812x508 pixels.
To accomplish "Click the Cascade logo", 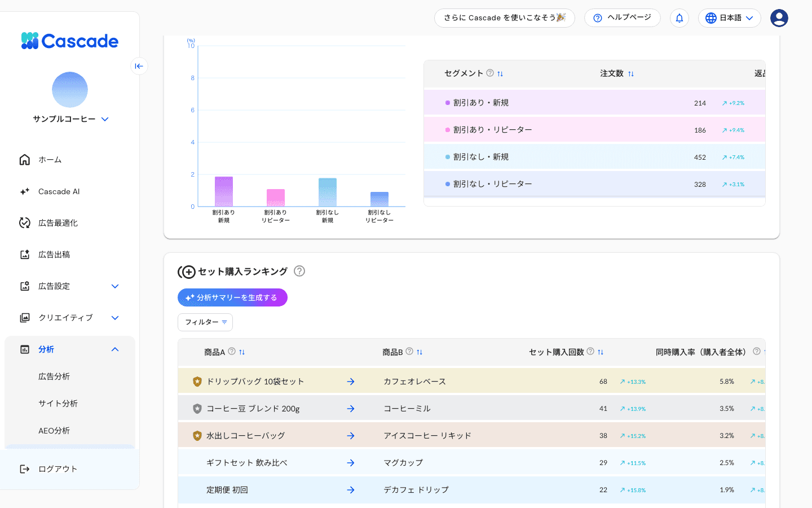I will [70, 41].
